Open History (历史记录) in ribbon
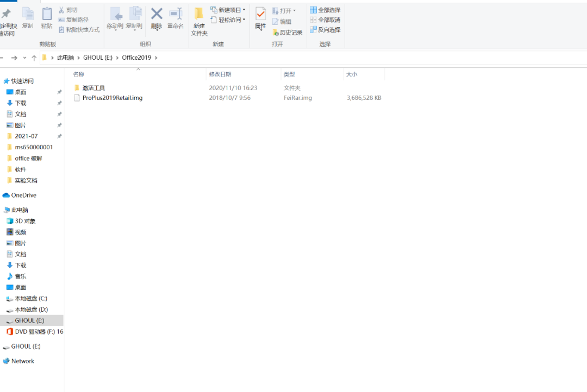This screenshot has width=587, height=392. click(x=287, y=33)
